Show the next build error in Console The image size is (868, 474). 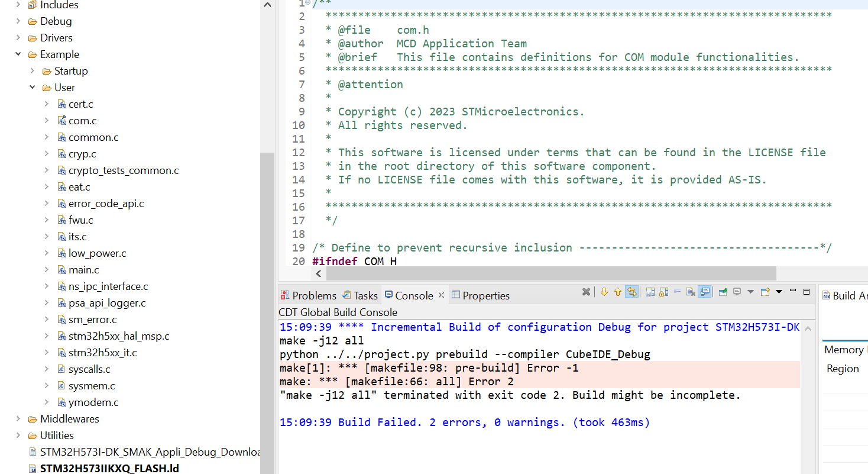604,292
